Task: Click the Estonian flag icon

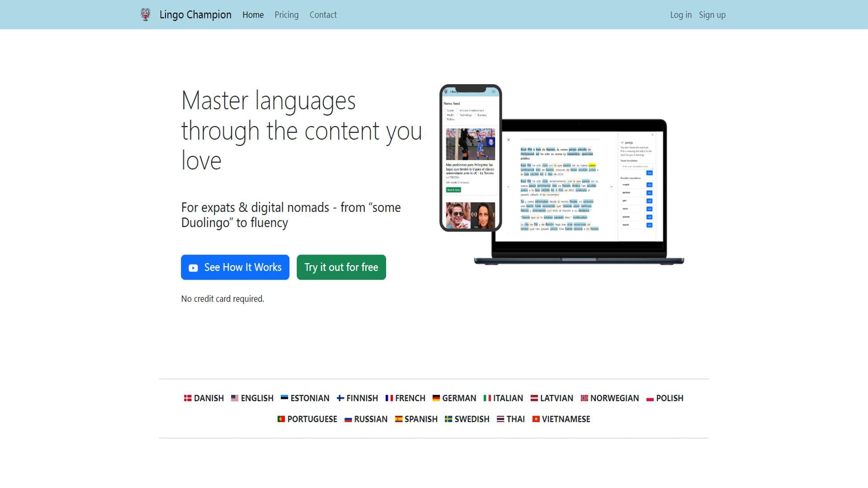Action: 284,398
